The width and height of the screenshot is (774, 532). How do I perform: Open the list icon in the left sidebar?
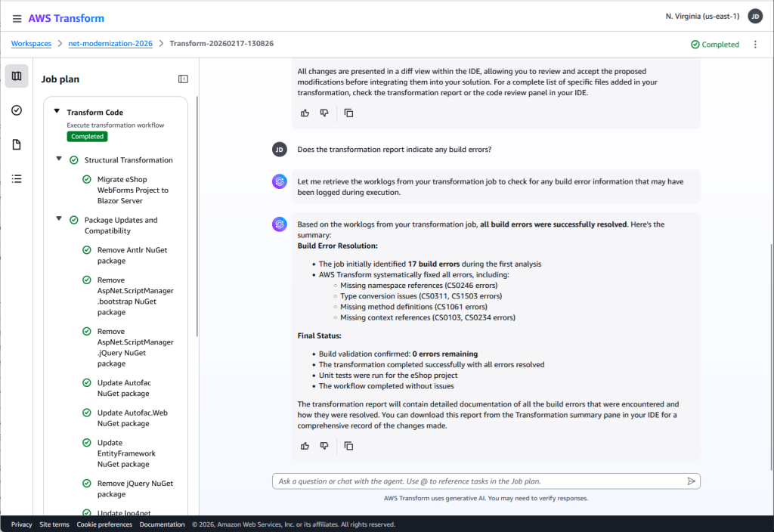[x=16, y=178]
